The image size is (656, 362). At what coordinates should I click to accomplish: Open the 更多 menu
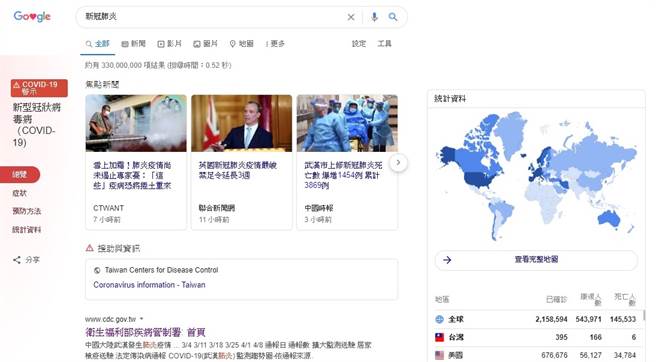pos(275,44)
